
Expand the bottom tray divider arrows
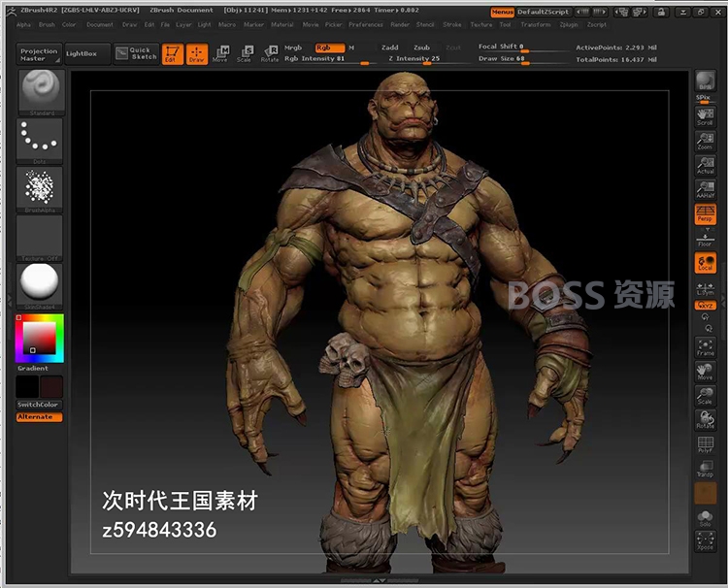[380, 580]
